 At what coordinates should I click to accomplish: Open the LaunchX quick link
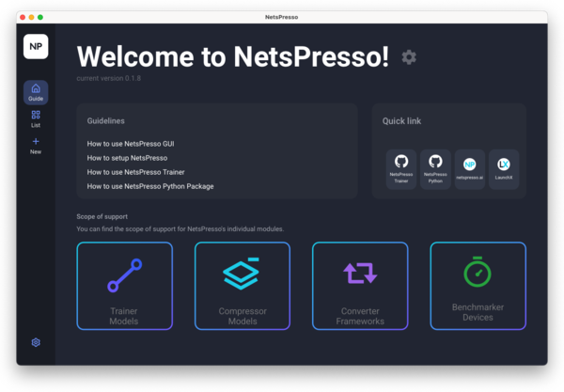504,169
